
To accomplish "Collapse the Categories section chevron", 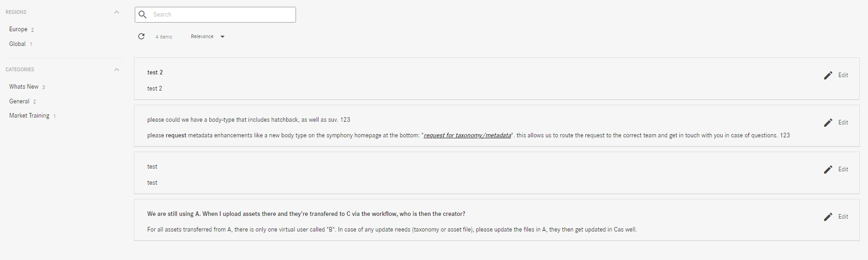I will (116, 69).
